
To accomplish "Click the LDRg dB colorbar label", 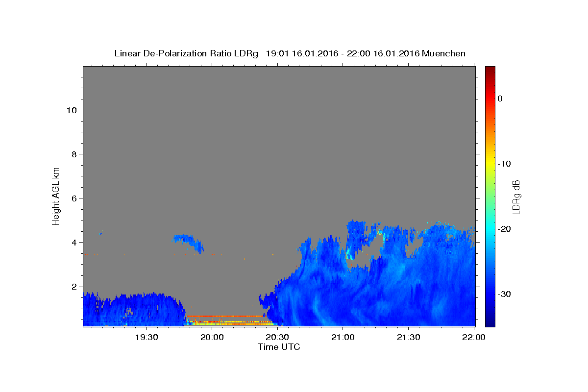I will click(516, 196).
